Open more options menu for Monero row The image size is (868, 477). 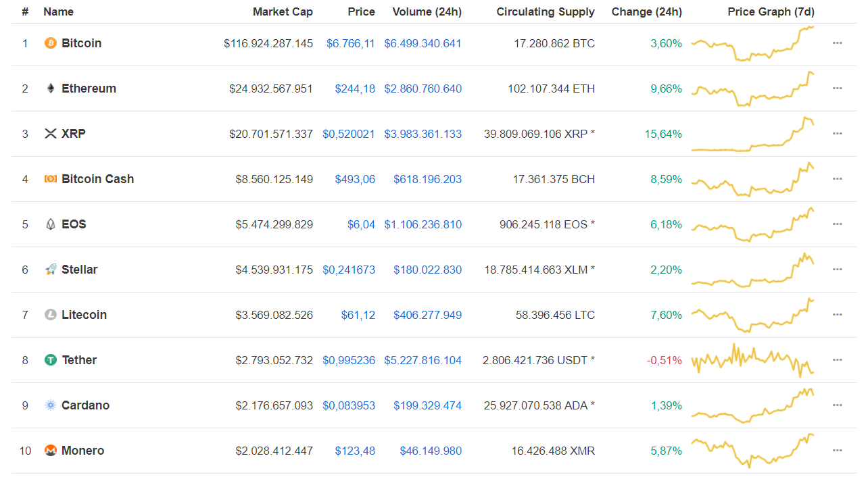click(838, 451)
